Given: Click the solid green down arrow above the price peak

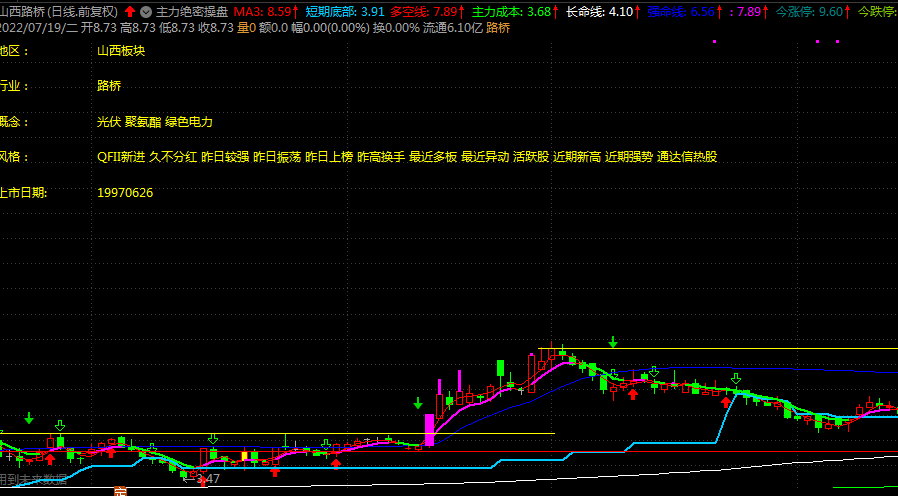Looking at the screenshot, I should [613, 342].
